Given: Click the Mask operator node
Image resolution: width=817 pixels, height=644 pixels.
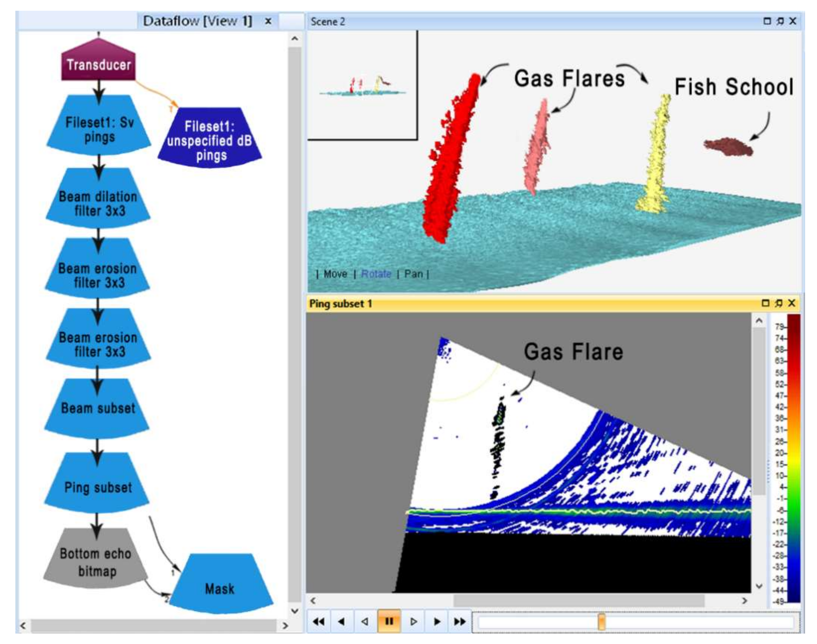Looking at the screenshot, I should pos(220,588).
